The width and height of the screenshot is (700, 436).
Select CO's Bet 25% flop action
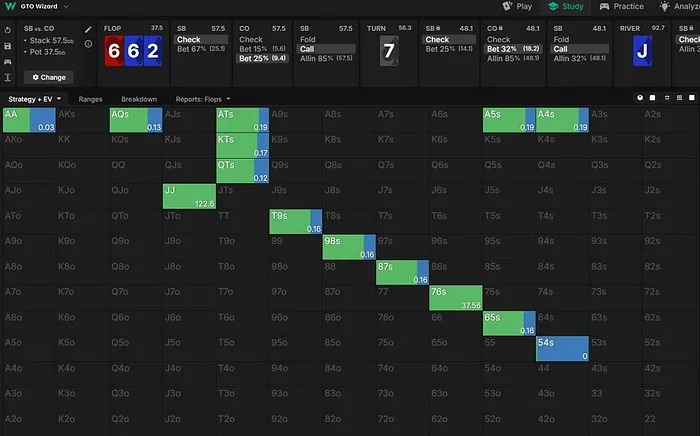pyautogui.click(x=262, y=58)
